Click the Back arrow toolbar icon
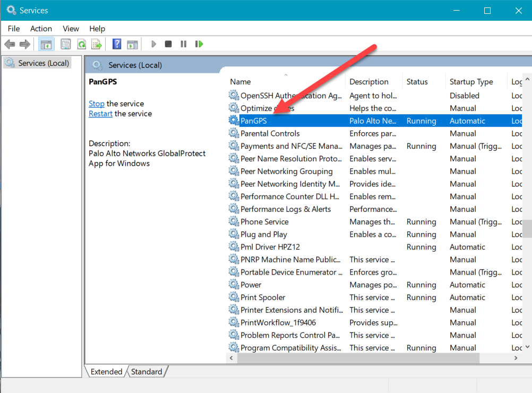 coord(10,44)
